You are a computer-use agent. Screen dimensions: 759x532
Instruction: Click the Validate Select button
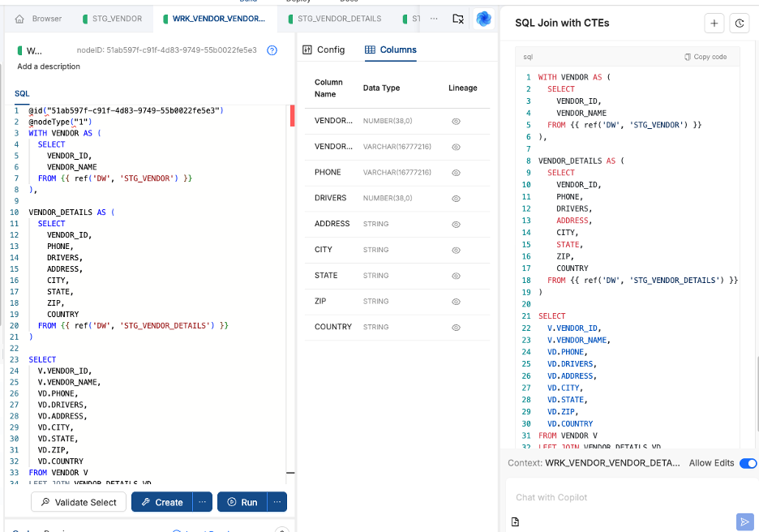79,502
